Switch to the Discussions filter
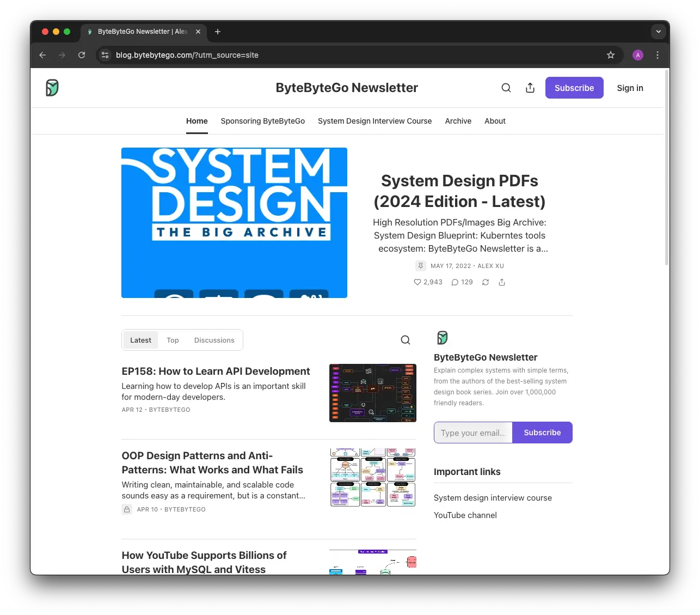This screenshot has width=700, height=615. point(214,340)
